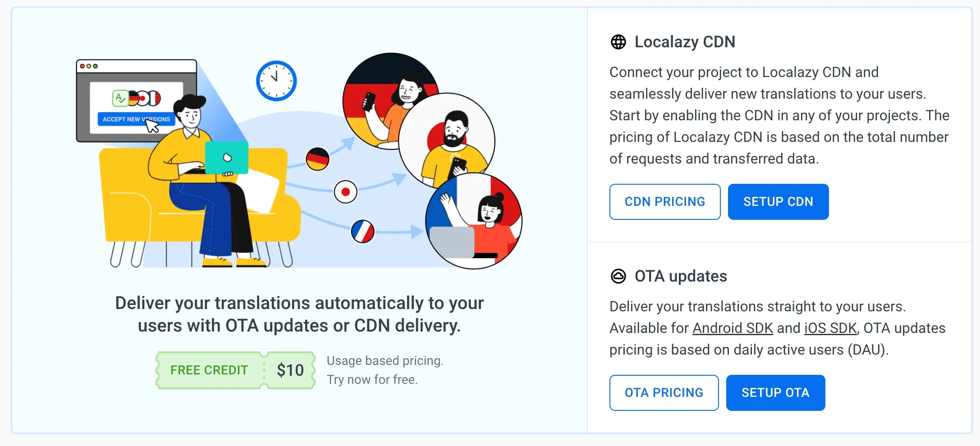Open OTA PRICING details
The height and width of the screenshot is (446, 980).
(664, 392)
